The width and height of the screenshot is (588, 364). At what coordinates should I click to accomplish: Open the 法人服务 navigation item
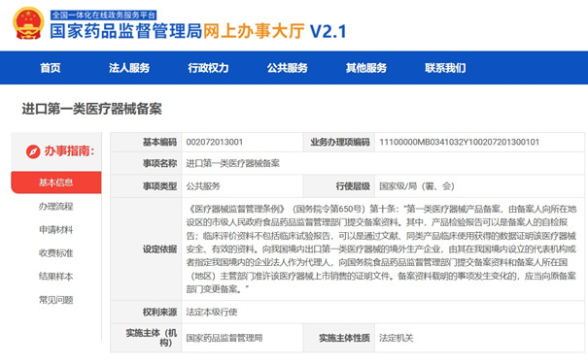pyautogui.click(x=129, y=68)
